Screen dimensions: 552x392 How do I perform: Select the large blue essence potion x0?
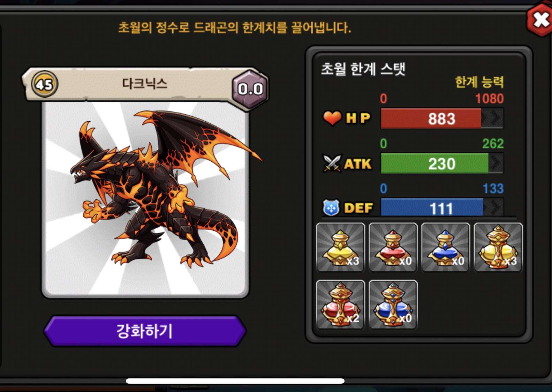393,305
